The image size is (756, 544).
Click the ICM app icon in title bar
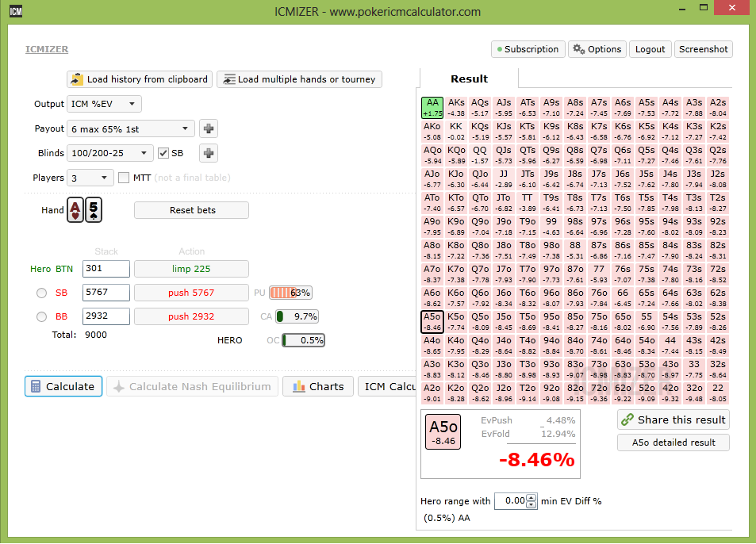(x=15, y=11)
